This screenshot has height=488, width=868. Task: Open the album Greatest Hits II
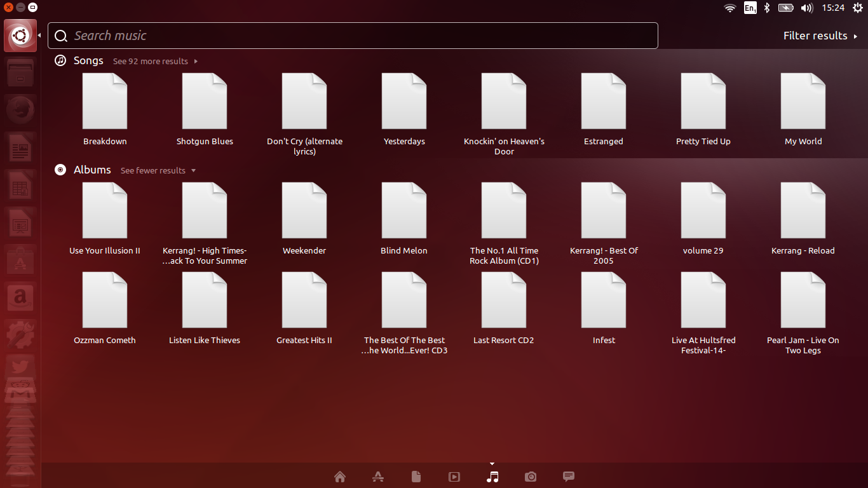(x=304, y=308)
